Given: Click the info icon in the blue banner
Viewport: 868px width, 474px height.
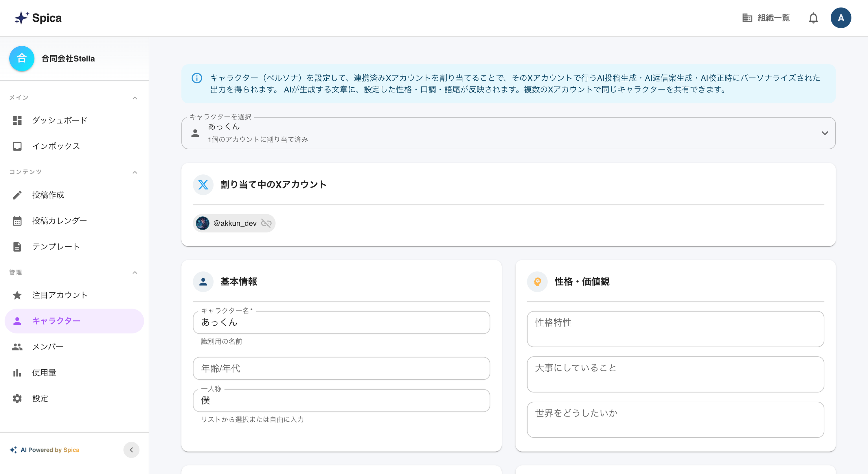Looking at the screenshot, I should pos(197,78).
